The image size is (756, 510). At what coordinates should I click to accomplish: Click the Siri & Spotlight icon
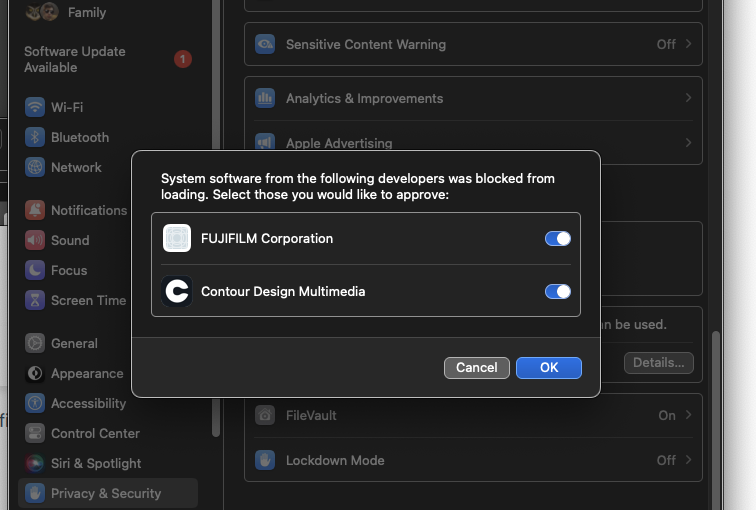point(35,463)
